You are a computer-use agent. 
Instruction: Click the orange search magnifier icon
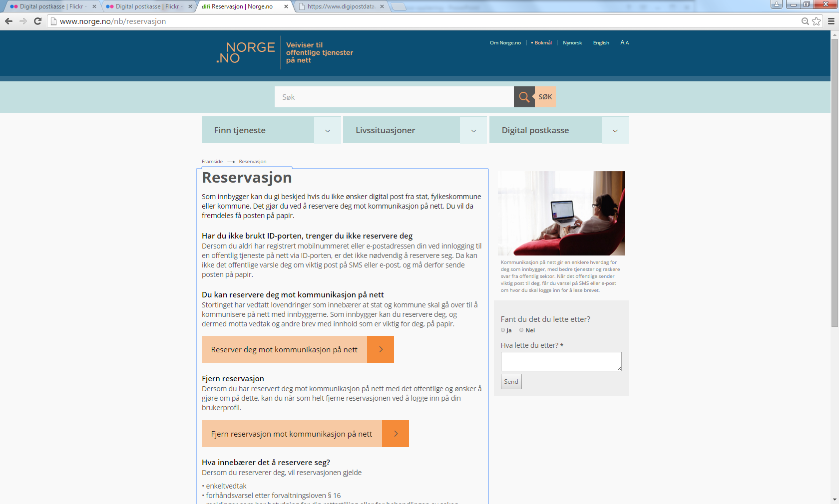(524, 97)
